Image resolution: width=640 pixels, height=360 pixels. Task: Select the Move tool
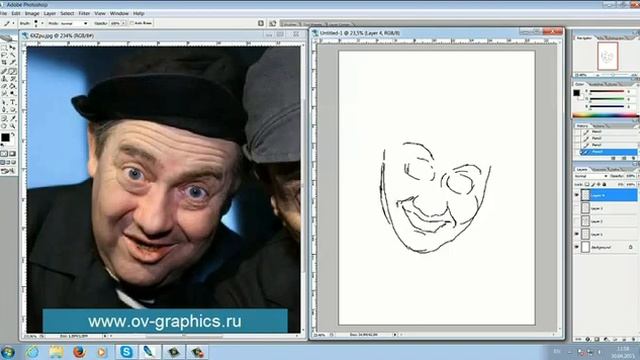[12, 48]
